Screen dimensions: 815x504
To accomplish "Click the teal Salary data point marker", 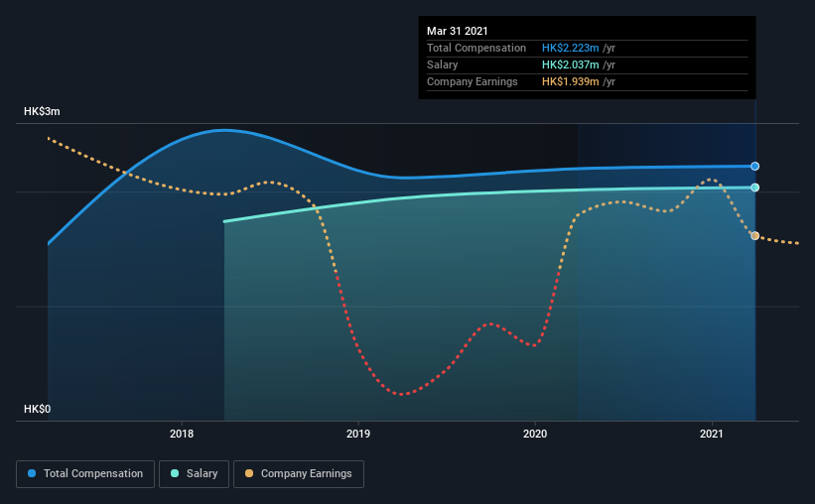I will tap(754, 188).
